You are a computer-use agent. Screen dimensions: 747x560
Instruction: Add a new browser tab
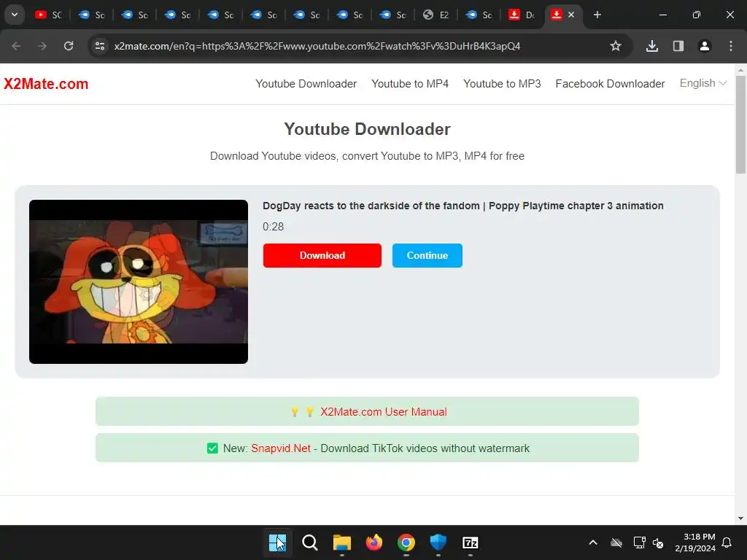tap(597, 15)
